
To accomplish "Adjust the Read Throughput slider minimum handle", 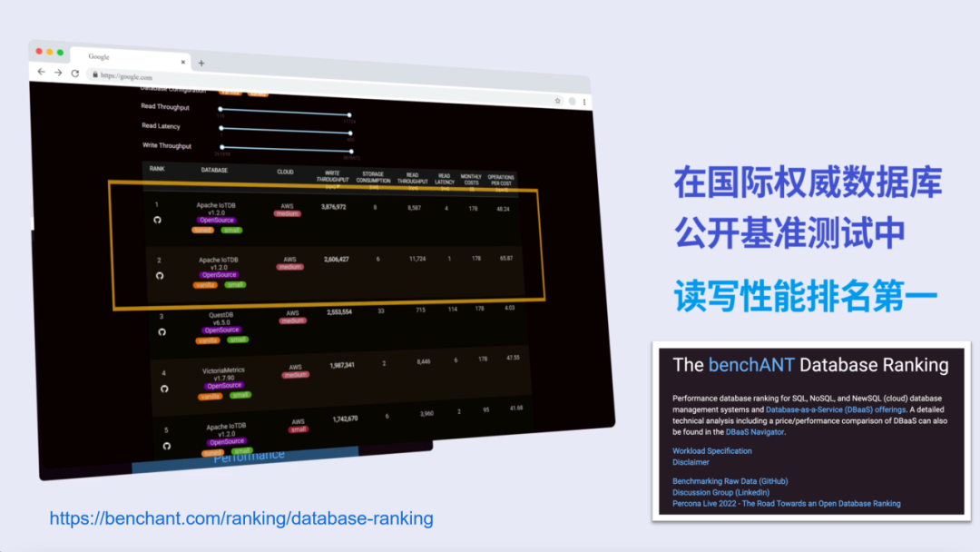I will point(220,109).
